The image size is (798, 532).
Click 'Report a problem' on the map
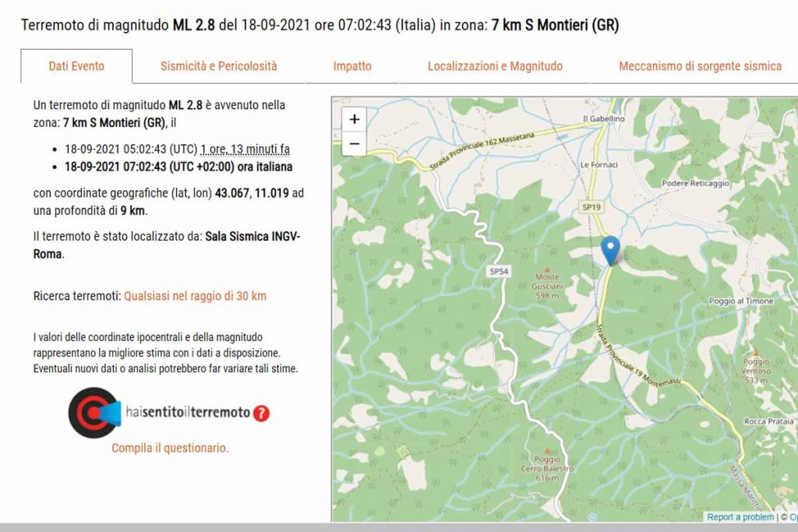pos(740,517)
